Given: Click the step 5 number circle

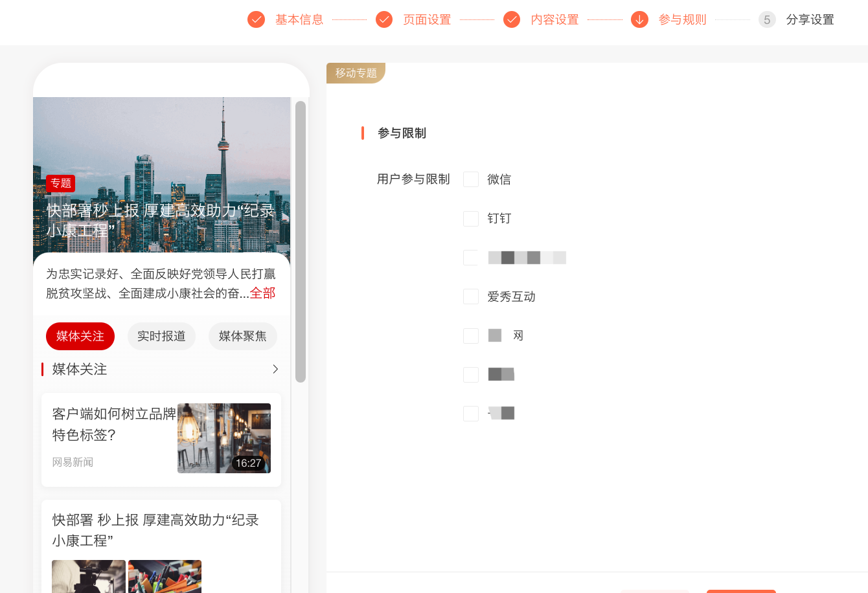Looking at the screenshot, I should click(x=767, y=19).
